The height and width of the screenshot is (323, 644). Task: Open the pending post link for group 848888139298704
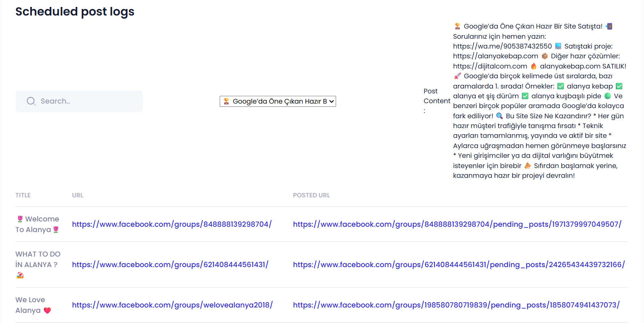(x=457, y=224)
